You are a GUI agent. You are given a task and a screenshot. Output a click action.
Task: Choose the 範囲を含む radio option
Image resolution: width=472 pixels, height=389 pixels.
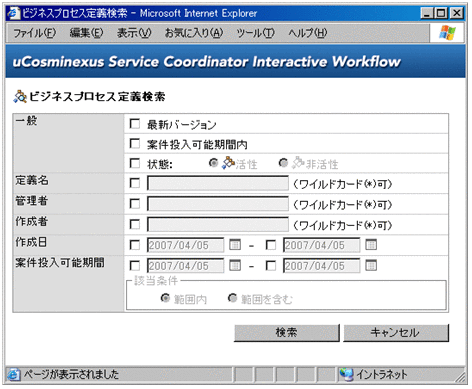(232, 298)
